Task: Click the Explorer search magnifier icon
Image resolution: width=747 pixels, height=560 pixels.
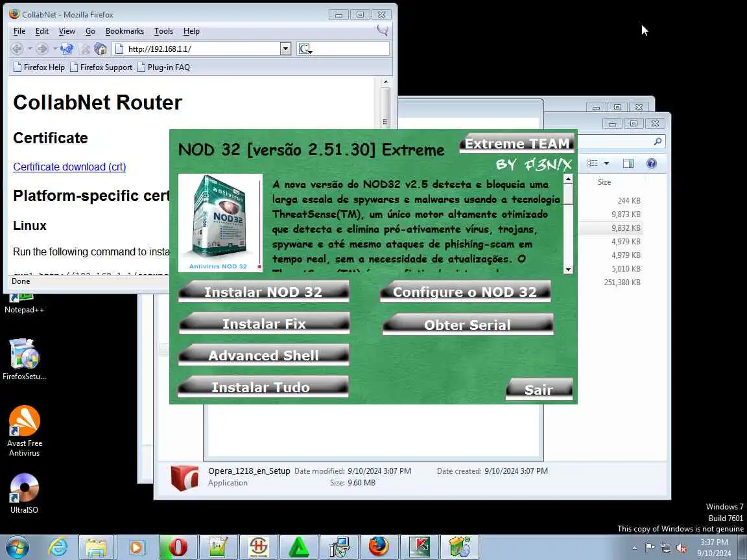Action: point(658,141)
